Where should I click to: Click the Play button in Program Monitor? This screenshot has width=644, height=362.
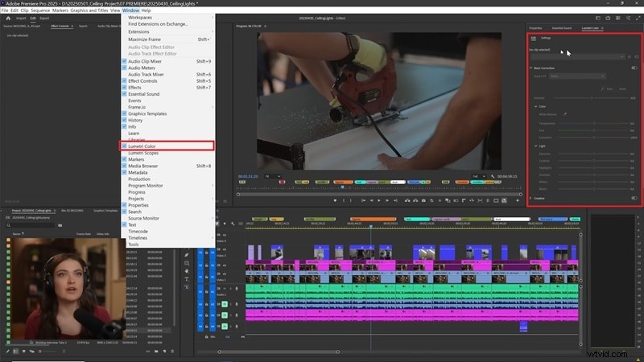point(378,200)
